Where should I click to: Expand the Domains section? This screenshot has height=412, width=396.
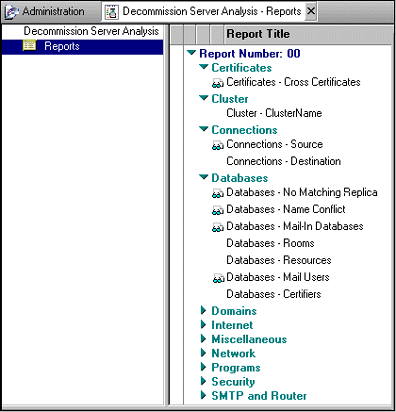click(203, 310)
